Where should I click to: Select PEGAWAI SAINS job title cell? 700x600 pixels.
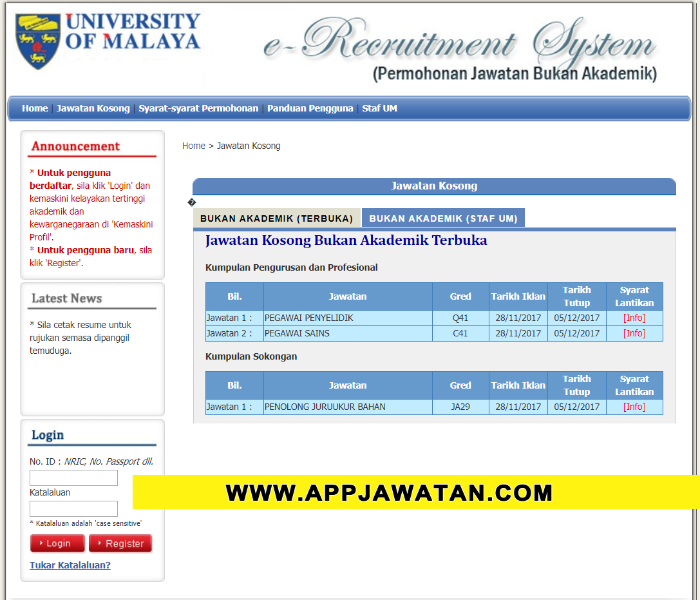click(x=348, y=333)
